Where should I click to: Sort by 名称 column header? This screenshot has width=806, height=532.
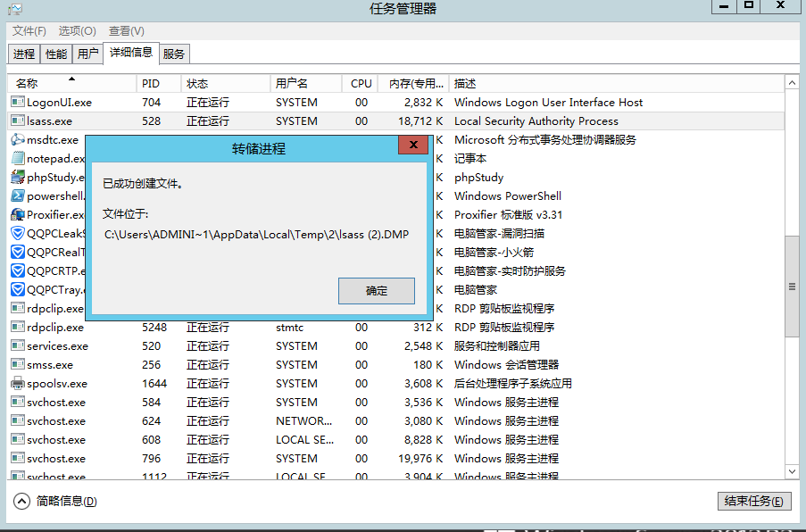[x=72, y=83]
